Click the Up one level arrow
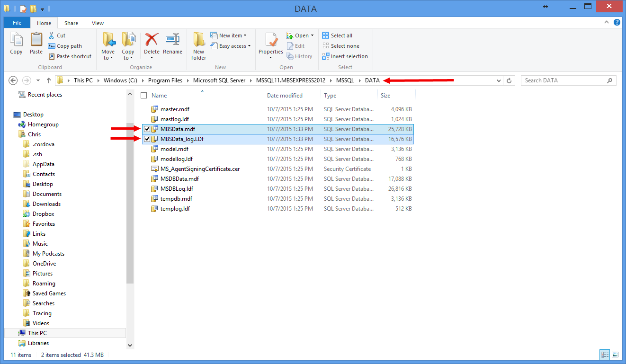This screenshot has width=626, height=364. 49,80
